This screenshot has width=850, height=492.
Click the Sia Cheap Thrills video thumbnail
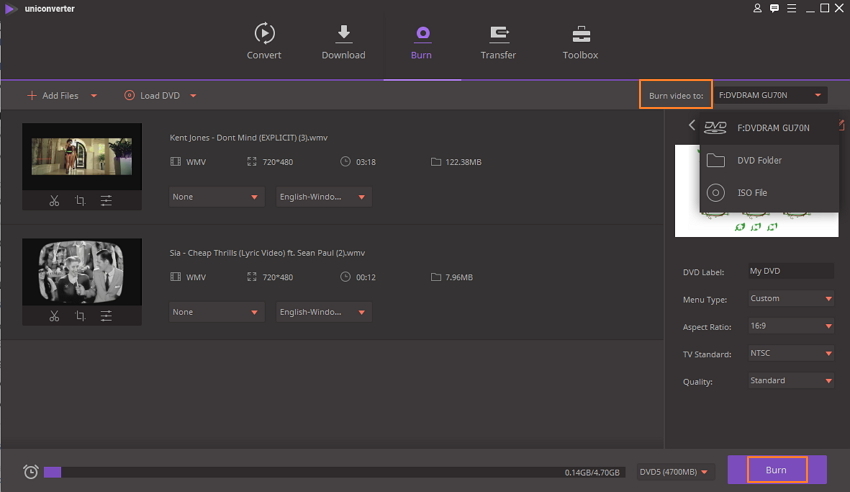coord(82,271)
